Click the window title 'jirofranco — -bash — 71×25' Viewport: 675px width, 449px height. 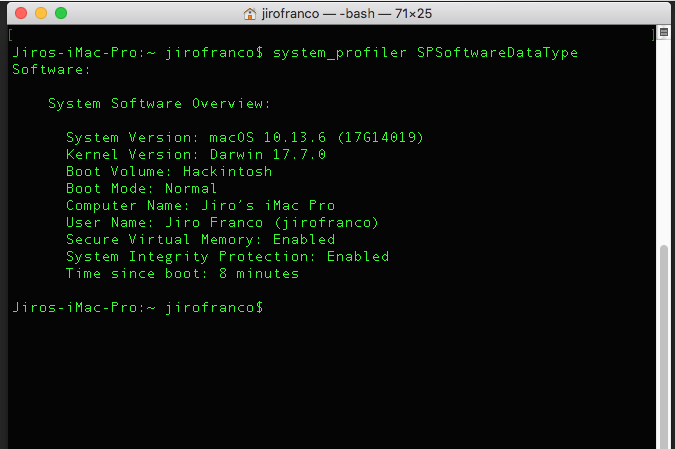point(347,14)
